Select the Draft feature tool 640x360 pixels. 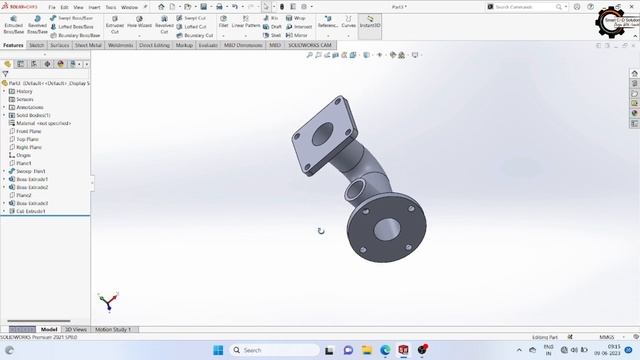272,27
